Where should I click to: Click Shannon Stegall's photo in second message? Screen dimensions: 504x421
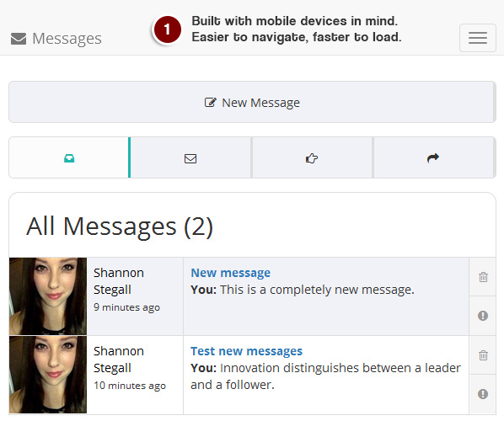[48, 375]
